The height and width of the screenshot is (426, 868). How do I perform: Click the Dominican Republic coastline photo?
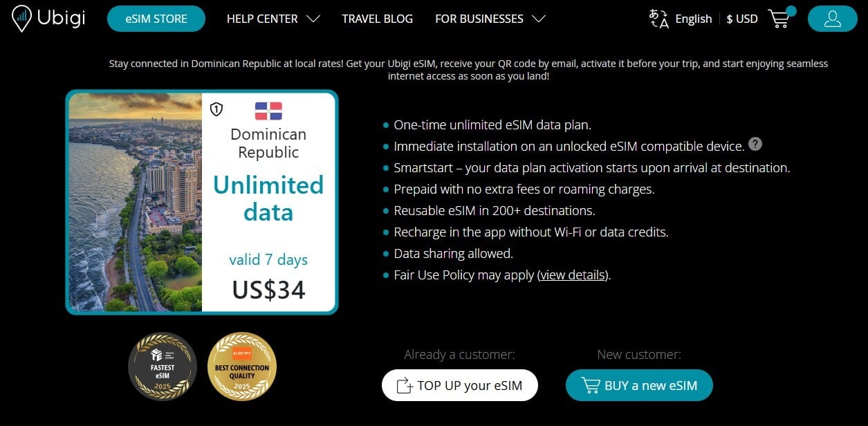[136, 202]
